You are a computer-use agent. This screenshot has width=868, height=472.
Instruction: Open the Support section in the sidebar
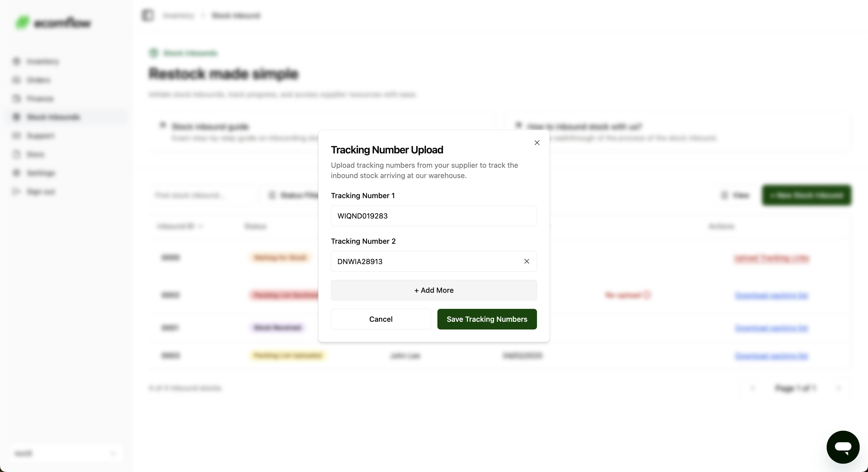click(40, 136)
